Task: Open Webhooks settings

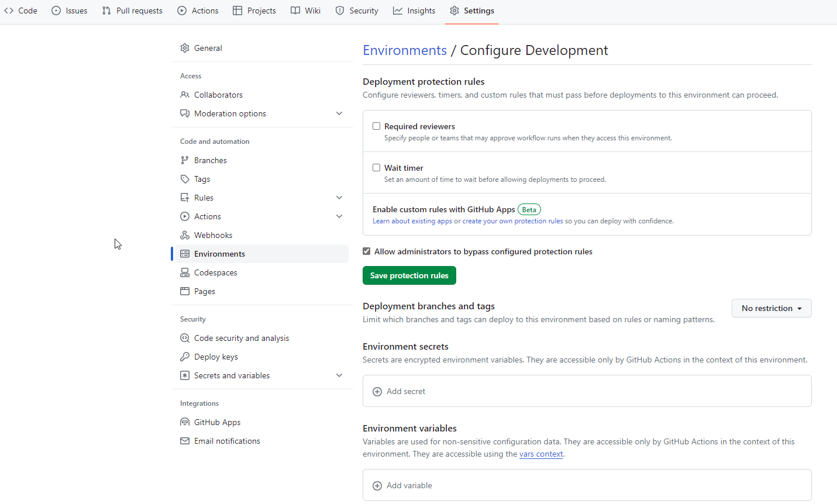Action: (262, 235)
